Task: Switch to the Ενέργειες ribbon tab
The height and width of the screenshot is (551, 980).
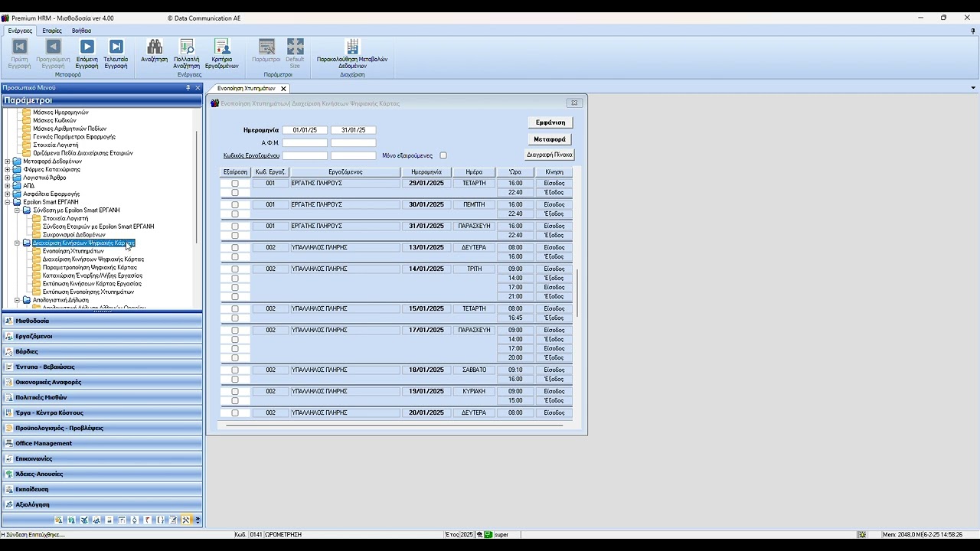Action: click(20, 31)
